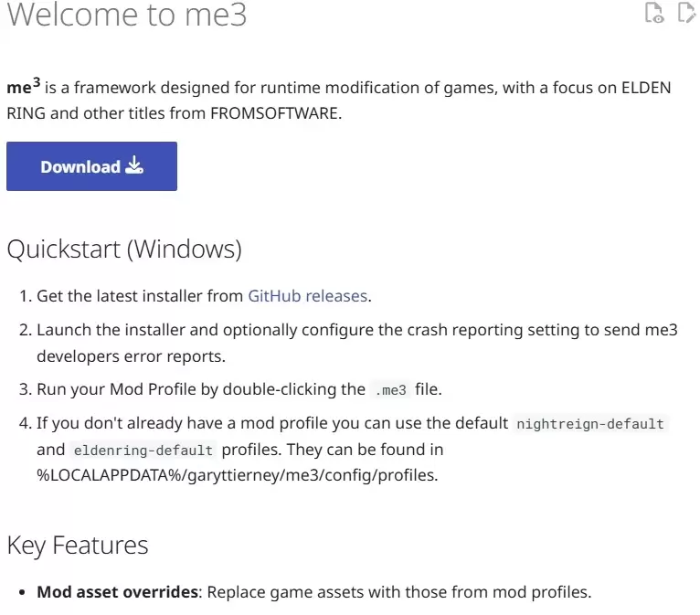Viewport: 700px width, 615px height.
Task: Click the edit this page pencil icon
Action: pyautogui.click(x=685, y=13)
